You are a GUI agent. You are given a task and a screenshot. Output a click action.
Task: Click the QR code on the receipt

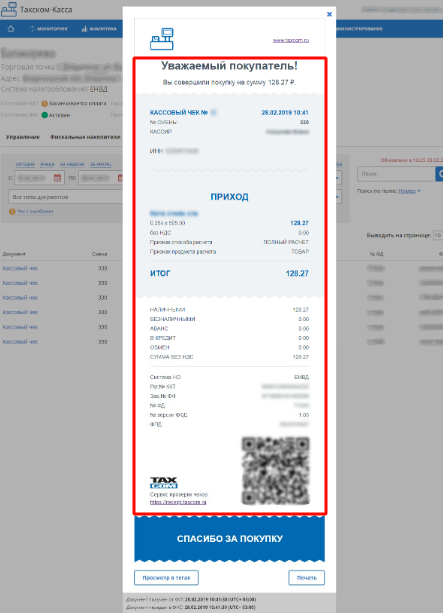point(276,470)
